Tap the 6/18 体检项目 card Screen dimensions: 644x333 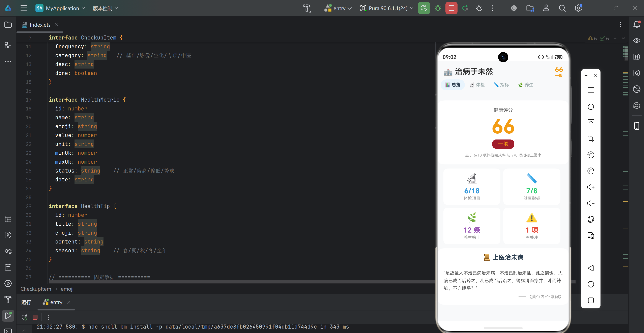coord(471,187)
